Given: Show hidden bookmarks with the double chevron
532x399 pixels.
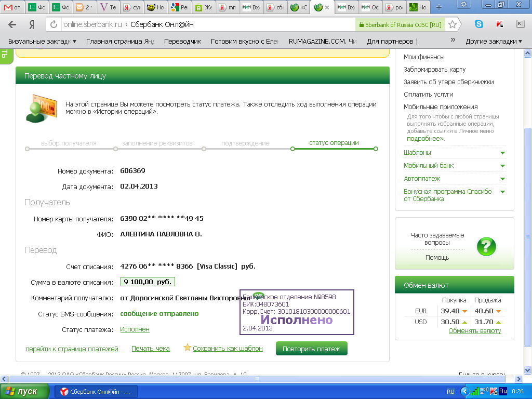Looking at the screenshot, I should [453, 40].
